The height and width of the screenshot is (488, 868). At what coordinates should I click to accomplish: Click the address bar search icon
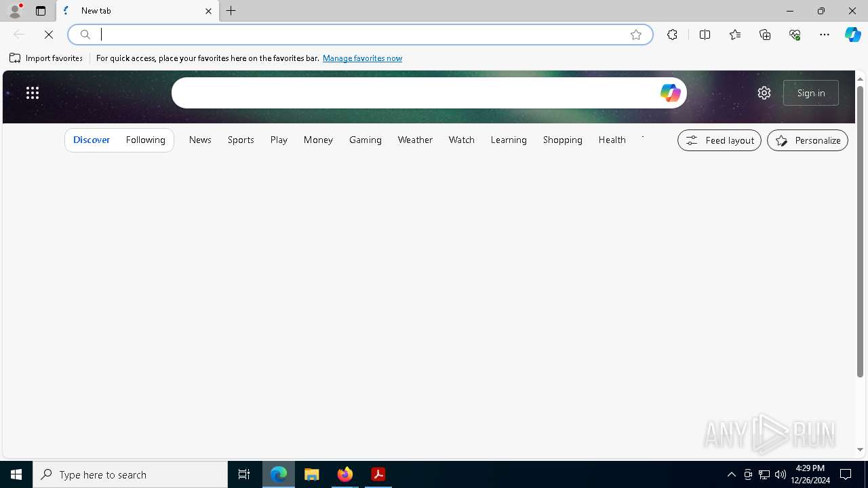[85, 35]
